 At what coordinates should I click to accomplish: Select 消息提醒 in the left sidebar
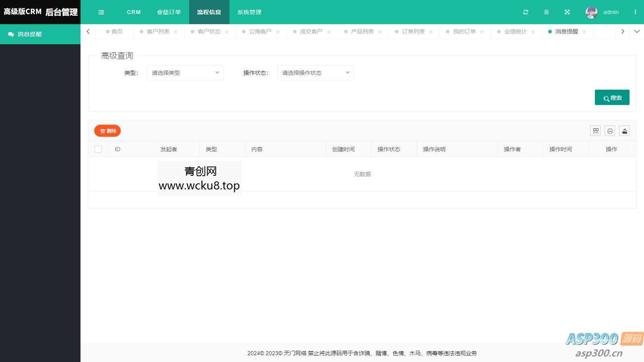[x=29, y=34]
